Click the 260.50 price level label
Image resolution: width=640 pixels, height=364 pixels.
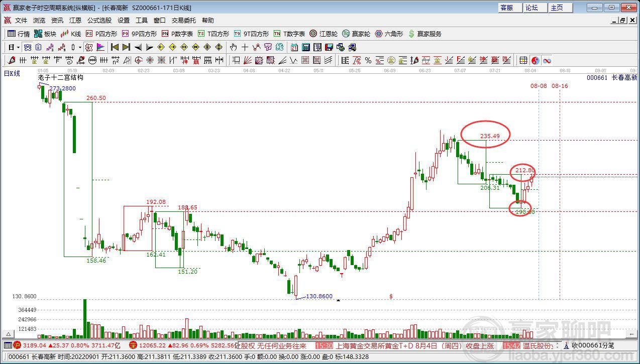point(96,98)
